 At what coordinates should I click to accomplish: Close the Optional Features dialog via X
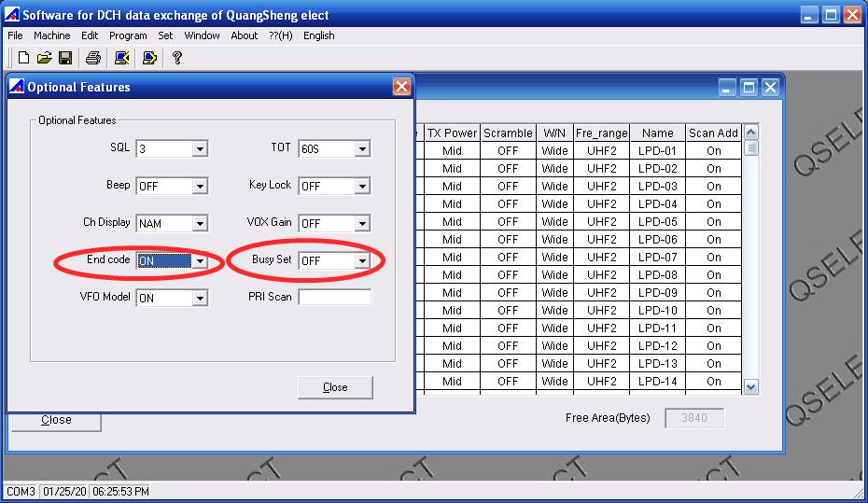pyautogui.click(x=401, y=87)
